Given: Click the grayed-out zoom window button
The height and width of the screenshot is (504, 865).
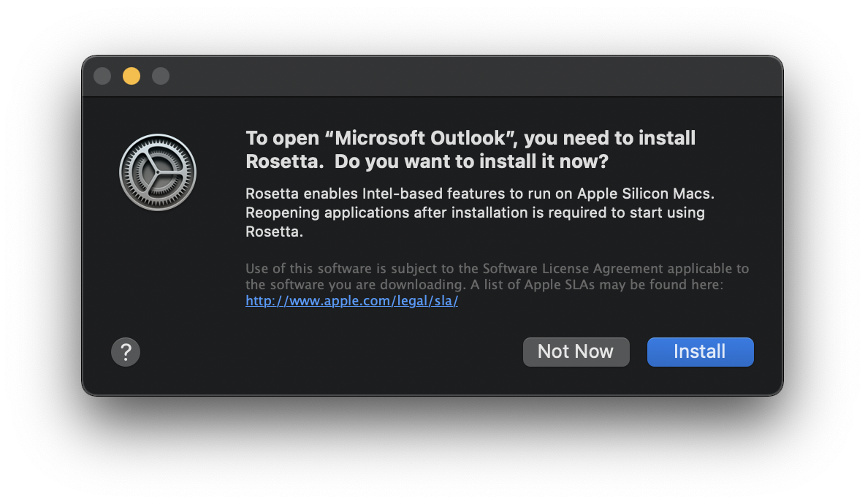Looking at the screenshot, I should [x=161, y=76].
